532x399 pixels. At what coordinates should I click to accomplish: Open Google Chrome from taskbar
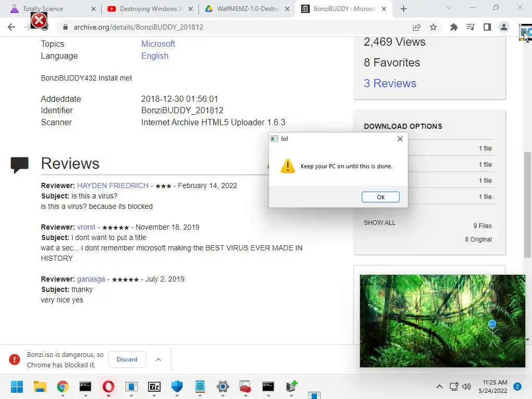point(63,387)
